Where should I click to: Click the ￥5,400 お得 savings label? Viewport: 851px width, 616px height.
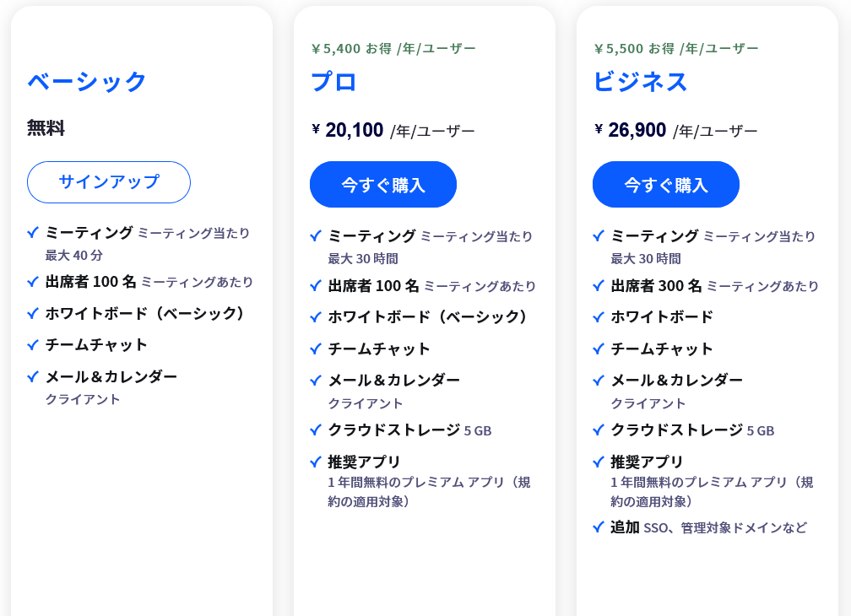pyautogui.click(x=393, y=47)
